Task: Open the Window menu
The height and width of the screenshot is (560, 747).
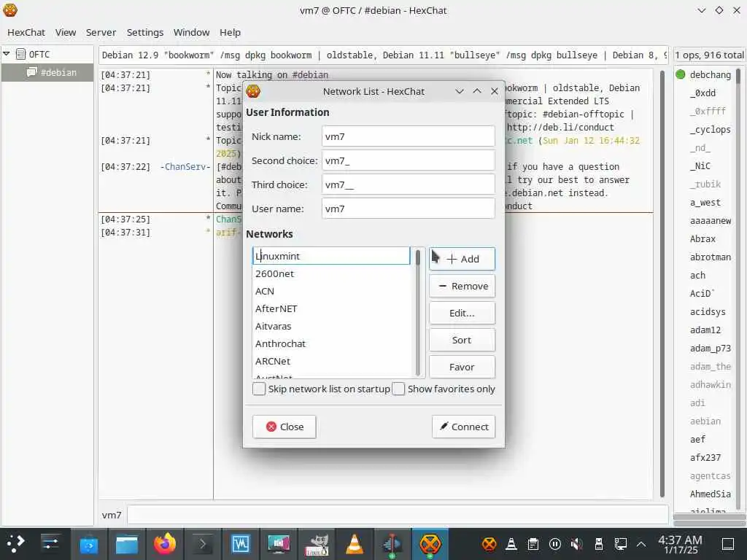Action: coord(192,32)
